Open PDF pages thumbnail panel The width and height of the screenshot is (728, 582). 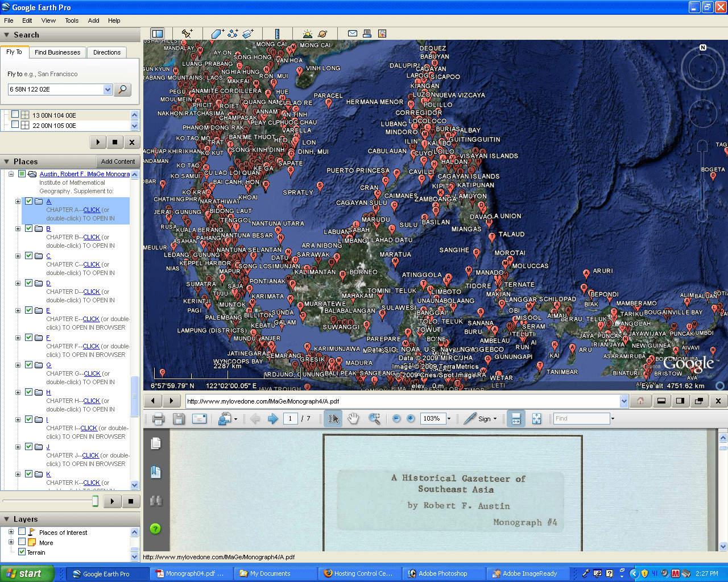pyautogui.click(x=156, y=443)
